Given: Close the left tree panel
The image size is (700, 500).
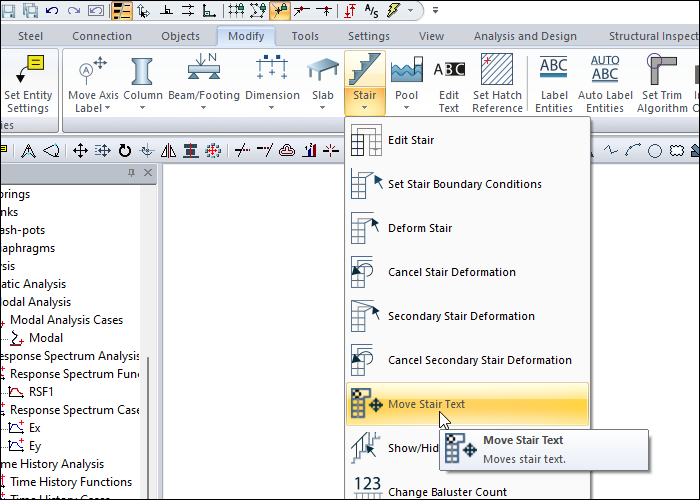Looking at the screenshot, I should (x=148, y=174).
